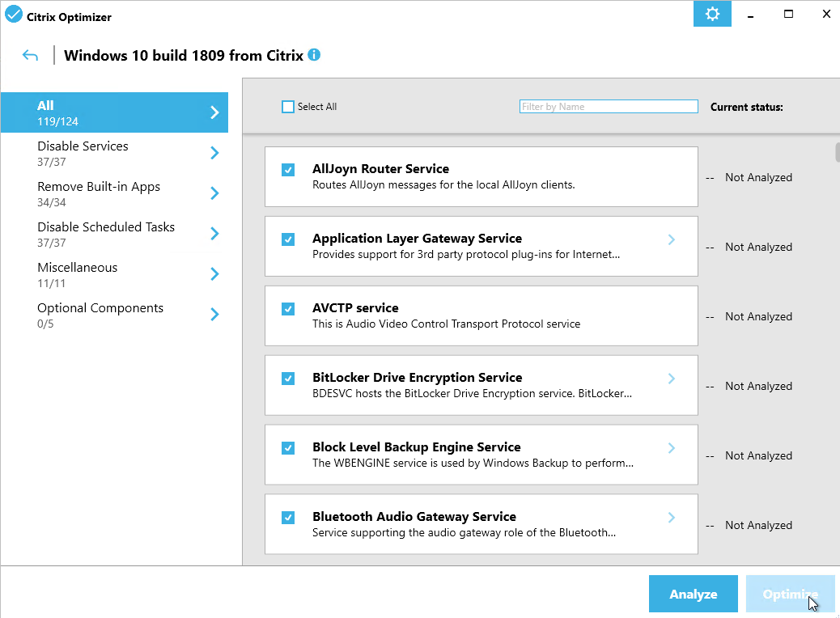Open Disable Scheduled Tasks chevron arrow
The height and width of the screenshot is (618, 840).
pos(214,234)
